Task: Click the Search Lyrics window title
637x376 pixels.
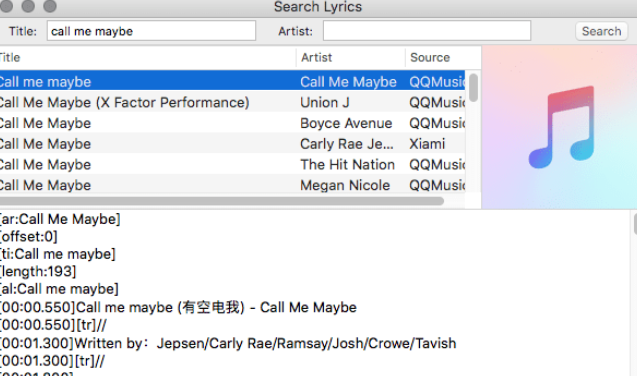Action: point(318,7)
